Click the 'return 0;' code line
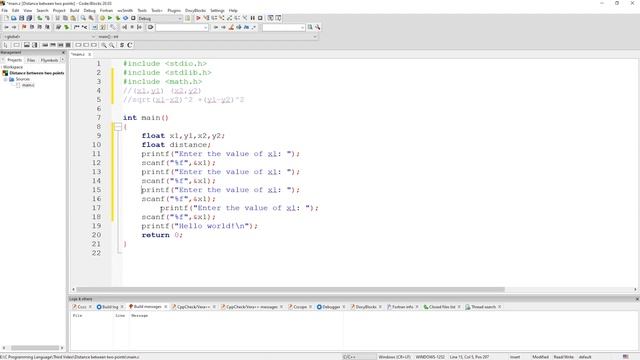 162,235
